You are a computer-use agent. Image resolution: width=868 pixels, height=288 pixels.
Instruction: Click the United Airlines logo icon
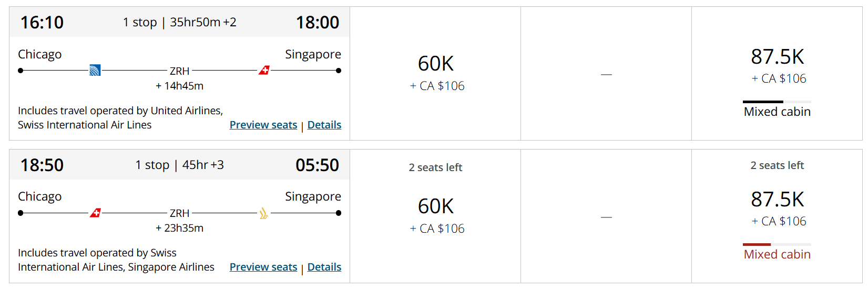click(x=95, y=71)
